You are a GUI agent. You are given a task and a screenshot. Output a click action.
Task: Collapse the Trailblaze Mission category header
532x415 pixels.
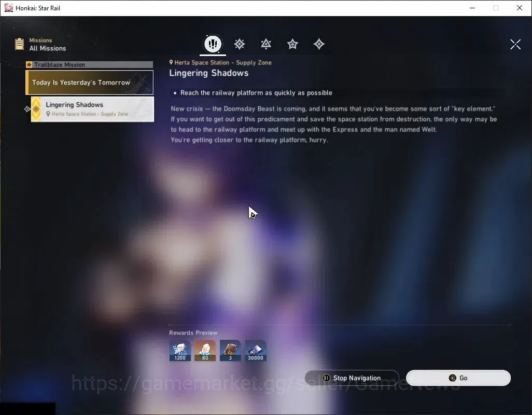(x=90, y=64)
